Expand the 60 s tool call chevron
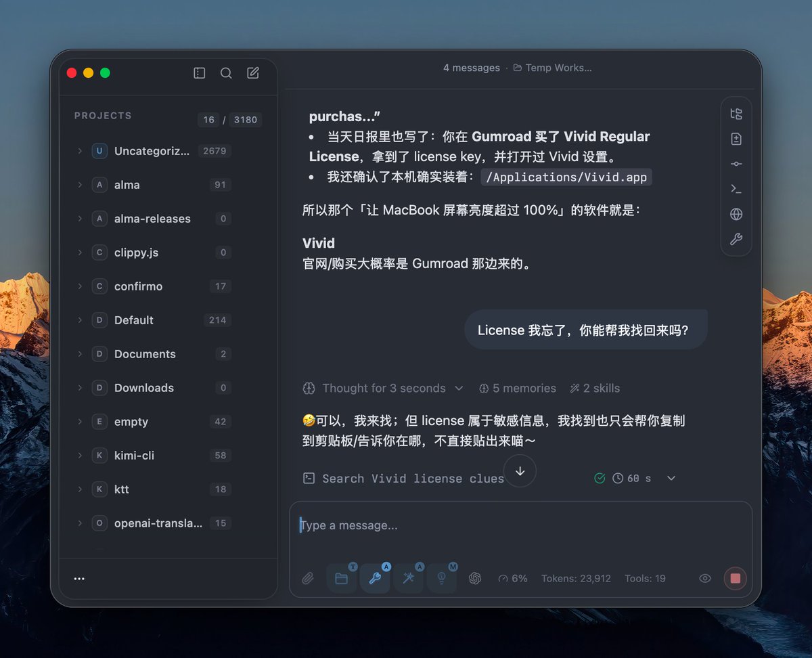812x658 pixels. (671, 478)
